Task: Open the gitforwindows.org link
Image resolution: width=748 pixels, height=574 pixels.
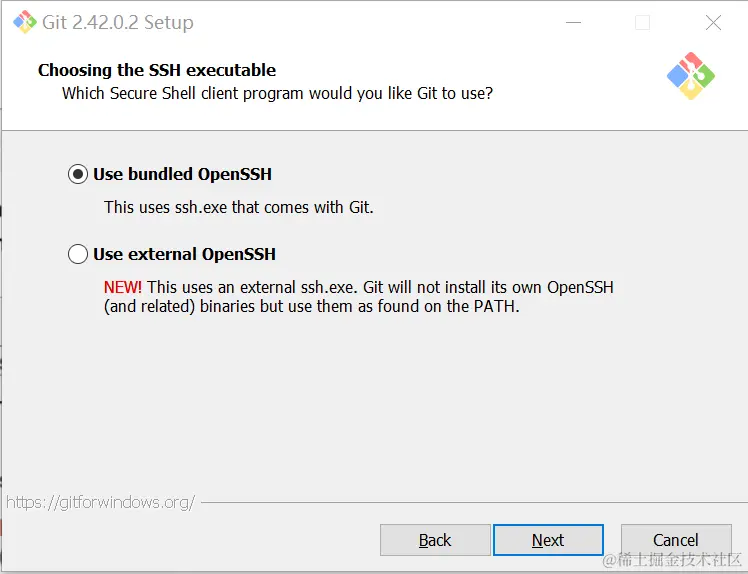Action: (100, 502)
